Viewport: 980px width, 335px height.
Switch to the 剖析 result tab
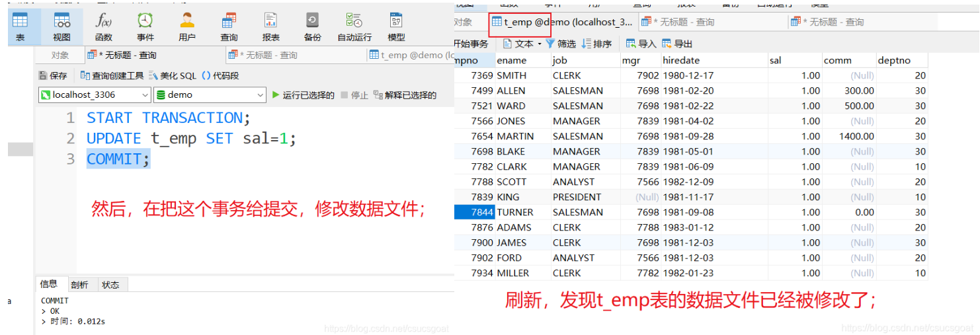tap(79, 285)
